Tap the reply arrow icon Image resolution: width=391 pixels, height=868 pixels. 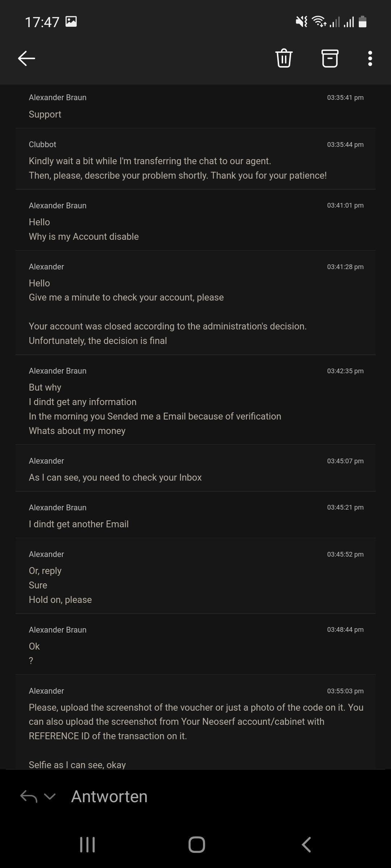(29, 796)
